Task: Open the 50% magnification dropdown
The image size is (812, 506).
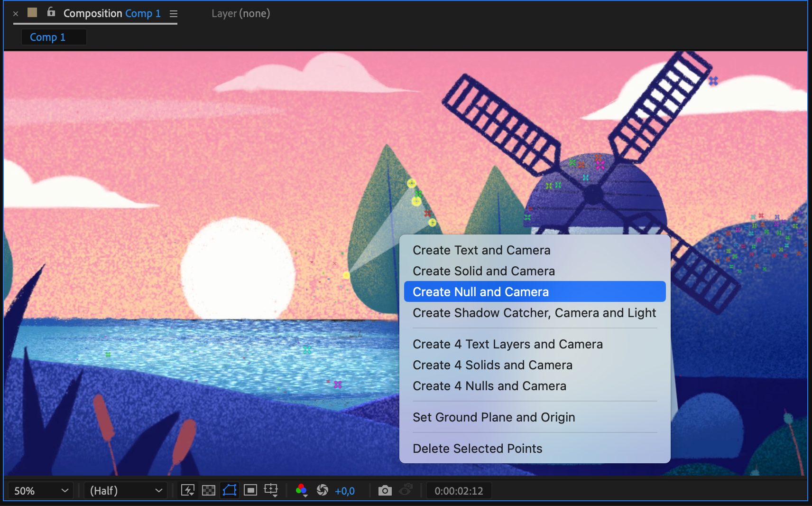Action: [41, 491]
